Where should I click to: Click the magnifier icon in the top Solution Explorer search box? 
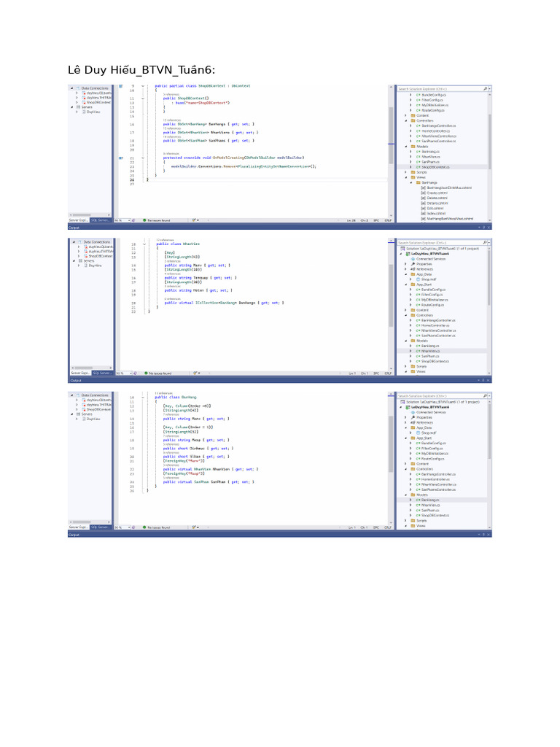[486, 89]
